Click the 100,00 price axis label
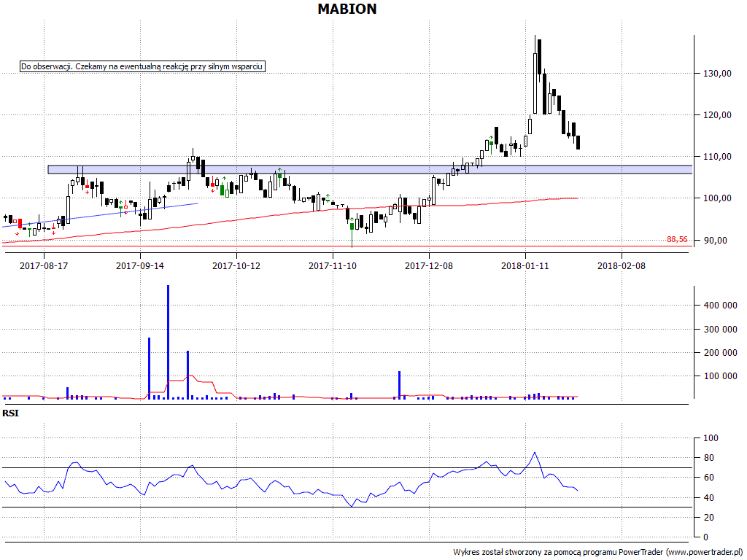 (x=717, y=198)
